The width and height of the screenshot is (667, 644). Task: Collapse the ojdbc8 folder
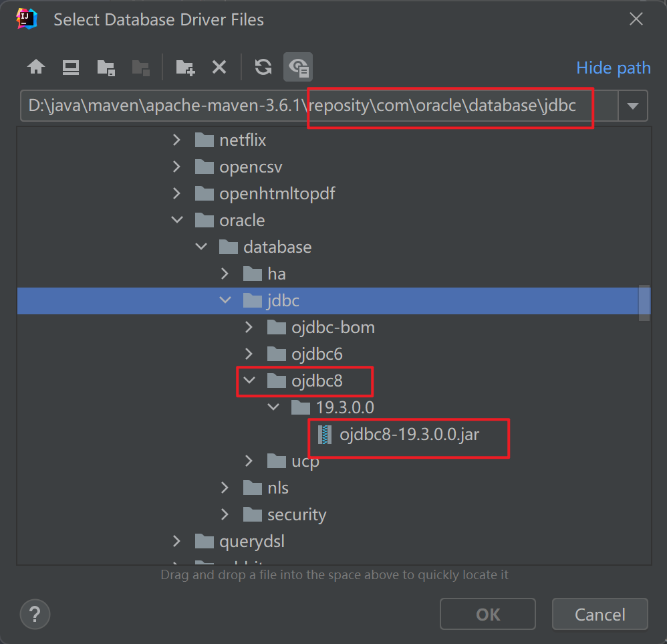[x=249, y=381]
